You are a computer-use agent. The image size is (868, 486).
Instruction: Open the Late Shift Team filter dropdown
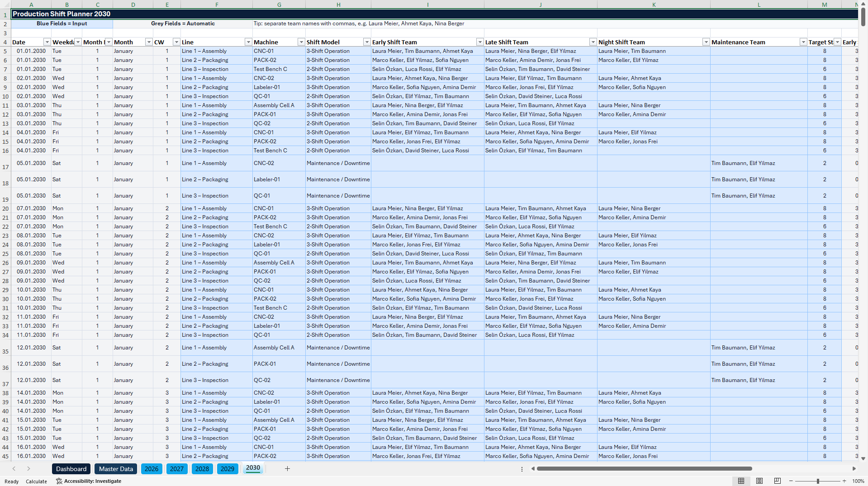(593, 42)
